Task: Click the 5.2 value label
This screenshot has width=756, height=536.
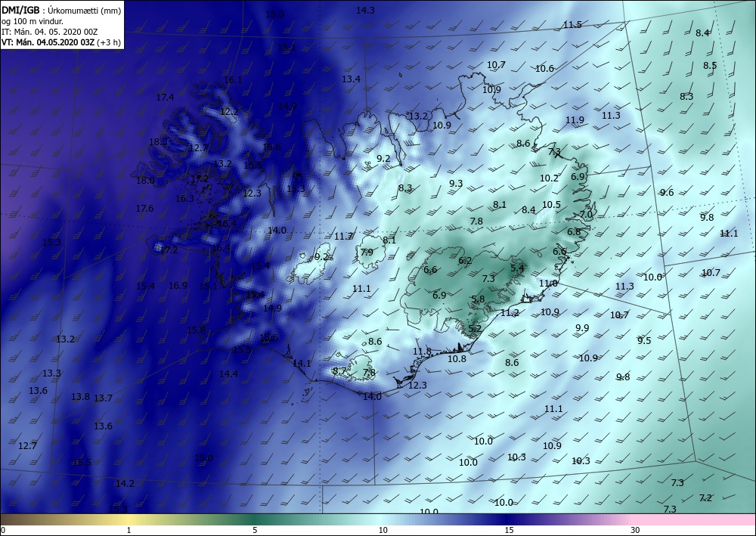Action: point(475,328)
